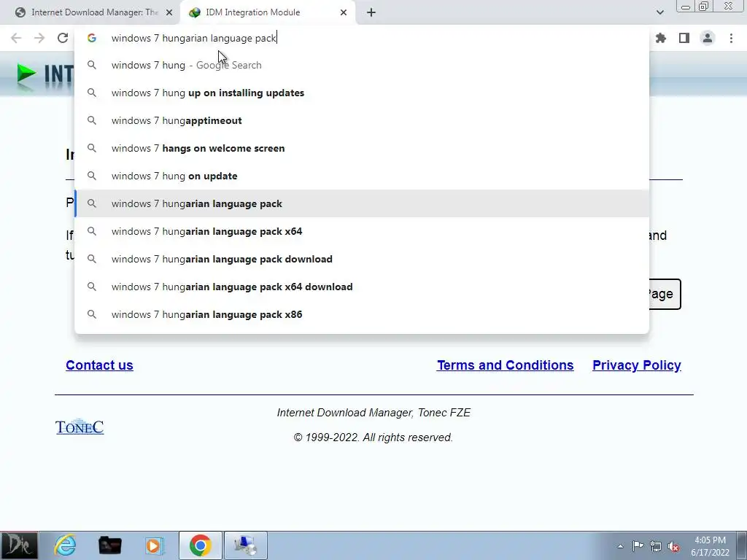The width and height of the screenshot is (747, 560).
Task: Close the IDM Integration Module tab
Action: (x=344, y=12)
